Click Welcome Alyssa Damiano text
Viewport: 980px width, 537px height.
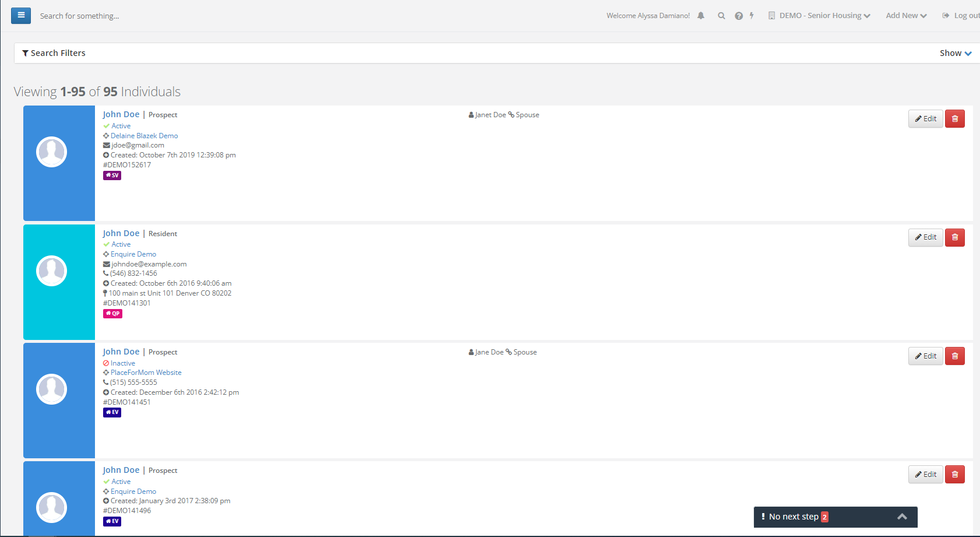[x=648, y=16]
